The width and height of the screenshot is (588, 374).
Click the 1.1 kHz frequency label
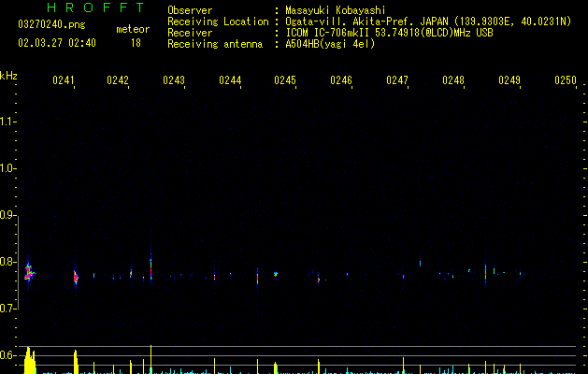click(x=7, y=122)
